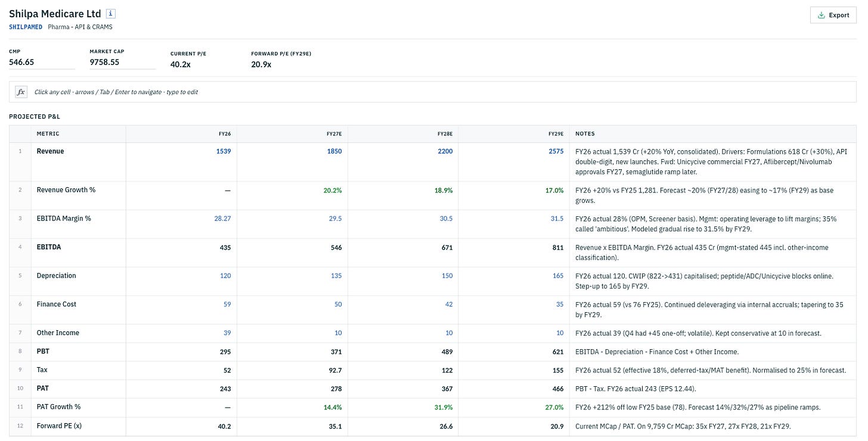Select FY28E PAT Growth cell 31.9%
The height and width of the screenshot is (441, 868).
403,407
